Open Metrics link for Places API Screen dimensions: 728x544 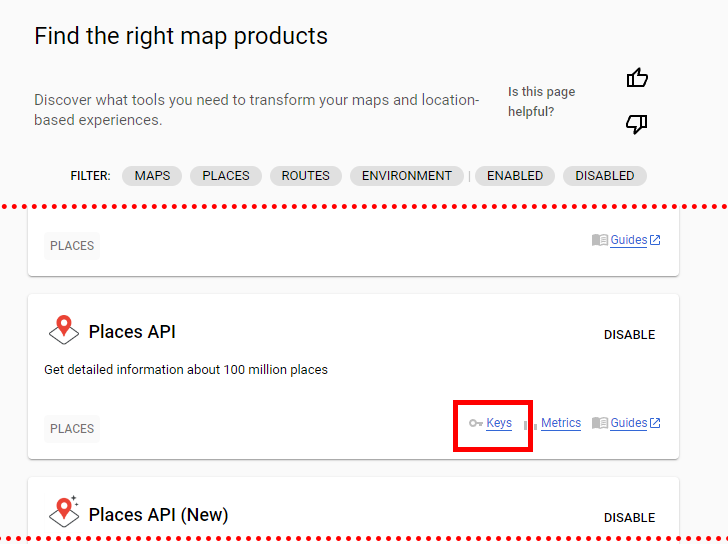coord(561,423)
